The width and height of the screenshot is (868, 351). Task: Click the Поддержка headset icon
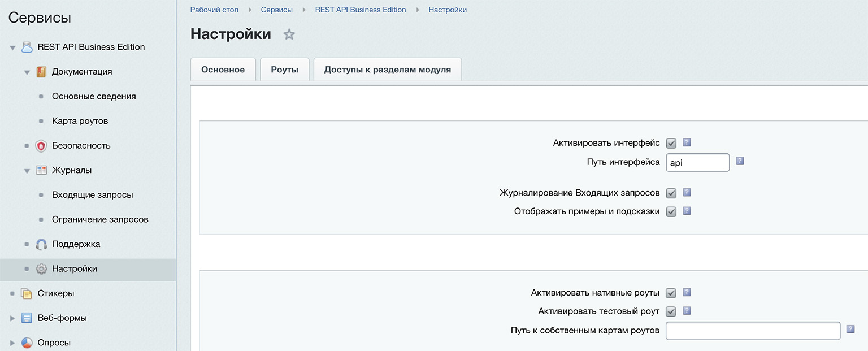[41, 244]
